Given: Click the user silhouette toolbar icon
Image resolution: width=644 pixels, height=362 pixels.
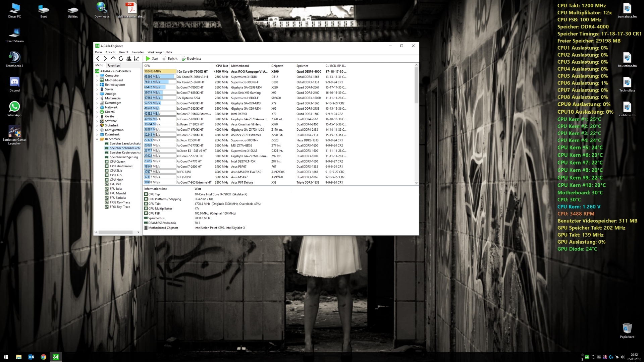Looking at the screenshot, I should (x=129, y=59).
